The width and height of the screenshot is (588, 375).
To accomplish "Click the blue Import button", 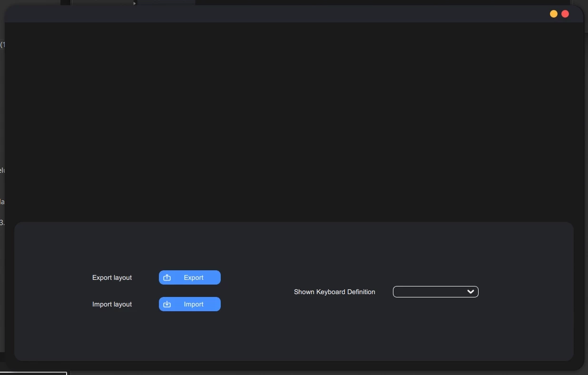I will [x=190, y=304].
